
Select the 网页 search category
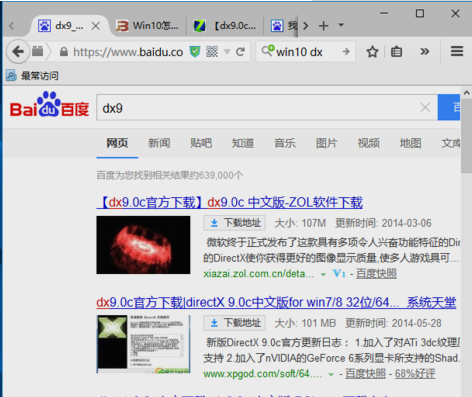click(117, 143)
